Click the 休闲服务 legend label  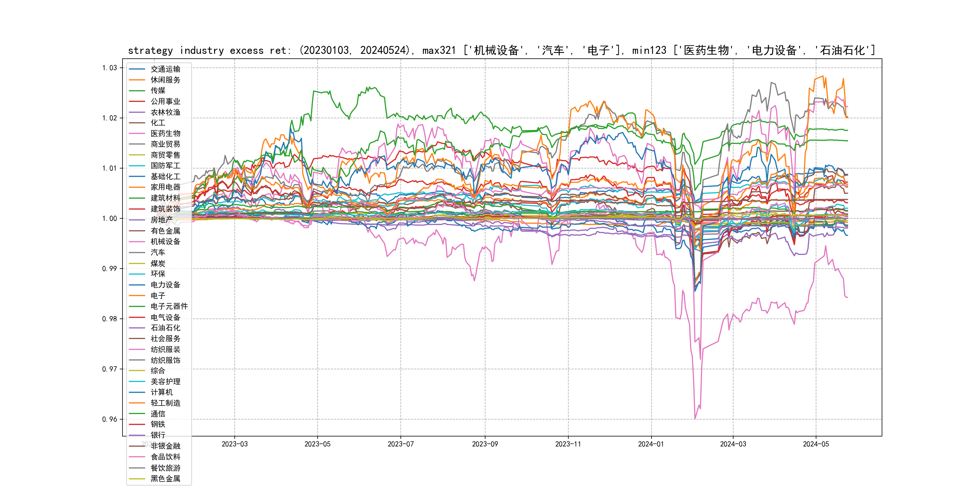click(165, 80)
